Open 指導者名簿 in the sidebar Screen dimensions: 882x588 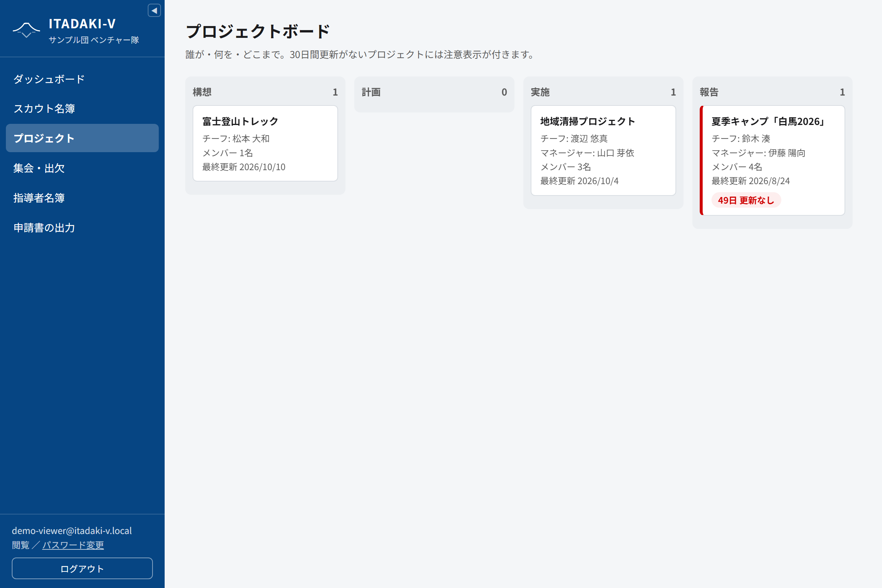coord(82,198)
